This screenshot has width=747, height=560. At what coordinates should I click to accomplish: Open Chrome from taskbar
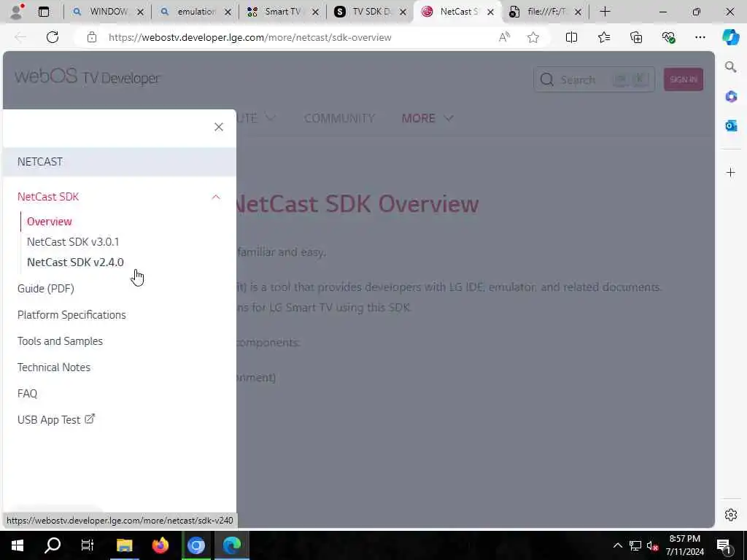click(196, 545)
